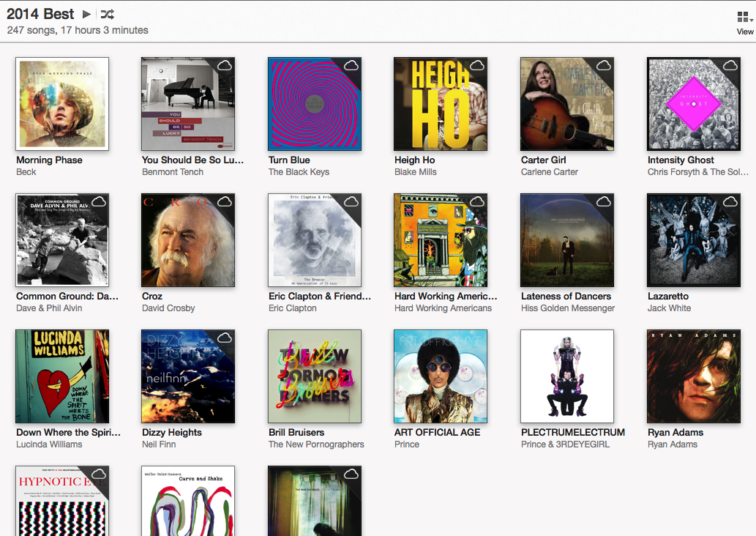Open Croz album cover

(188, 240)
